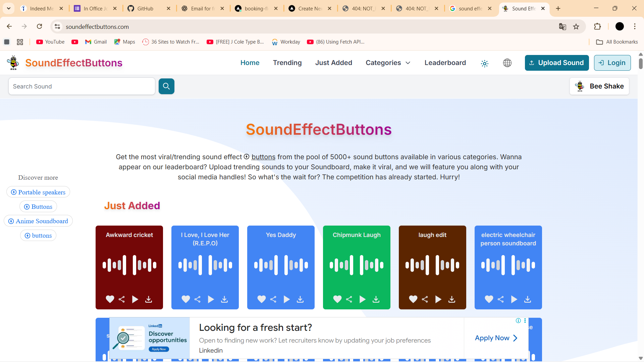Click the SoundEffectButtons logo
Image resolution: width=644 pixels, height=362 pixels.
pos(65,63)
